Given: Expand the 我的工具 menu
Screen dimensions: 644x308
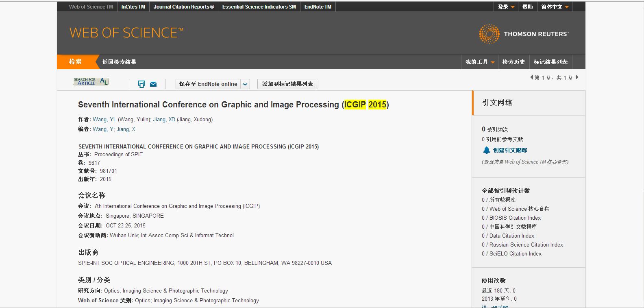Looking at the screenshot, I should pyautogui.click(x=480, y=62).
